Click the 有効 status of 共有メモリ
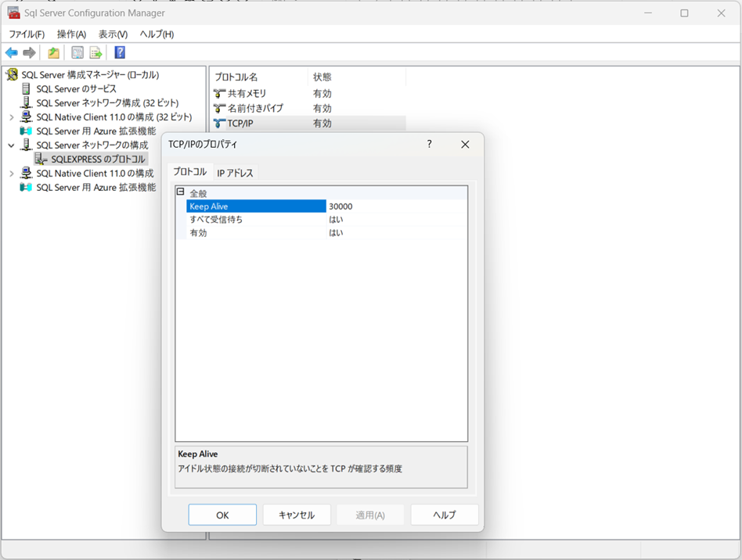Image resolution: width=742 pixels, height=560 pixels. (x=322, y=94)
